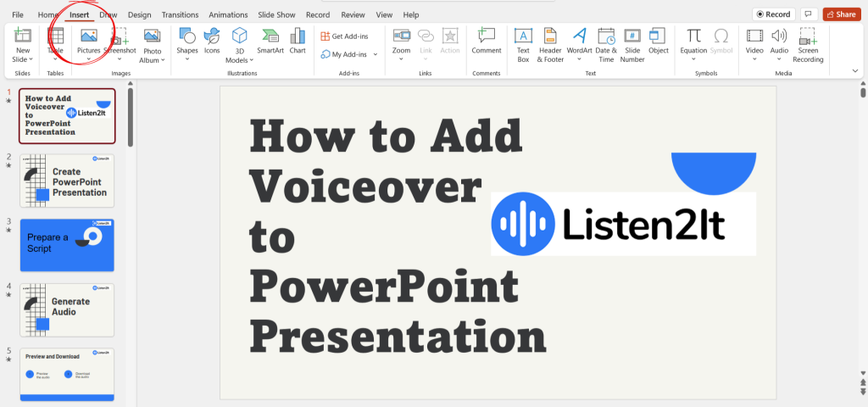The height and width of the screenshot is (407, 868).
Task: Collapse the ribbon with the chevron
Action: click(x=854, y=71)
